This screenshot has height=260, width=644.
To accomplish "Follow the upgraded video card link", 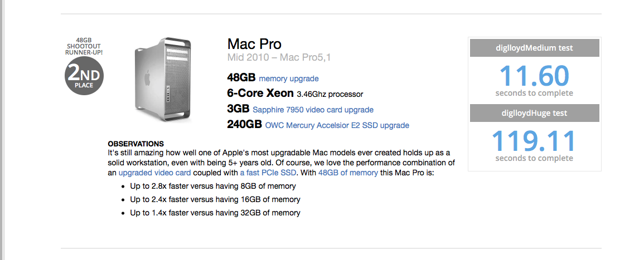I will pyautogui.click(x=155, y=173).
